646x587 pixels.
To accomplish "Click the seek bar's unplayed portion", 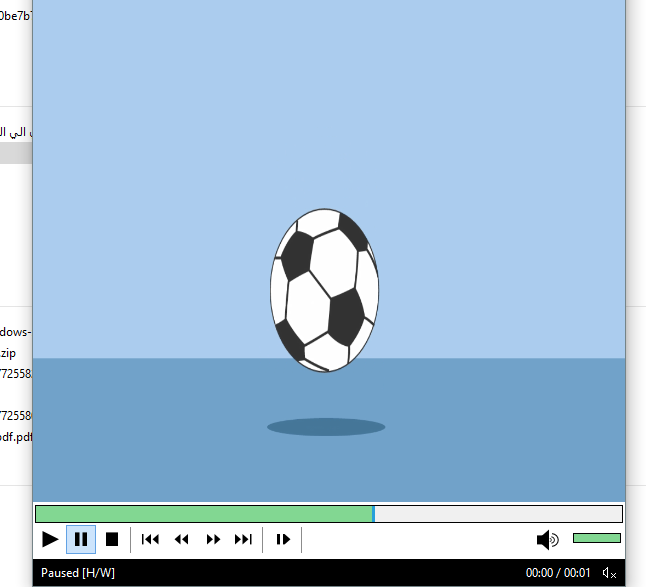I will (498, 514).
